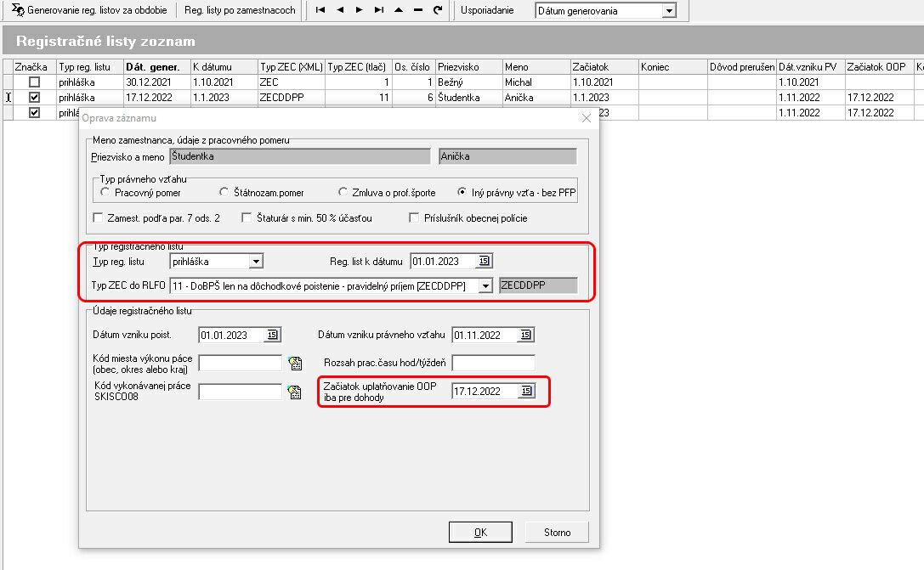The height and width of the screenshot is (570, 924).
Task: Open calendar for Začiatok uplatňovanie OOP
Action: pos(526,392)
